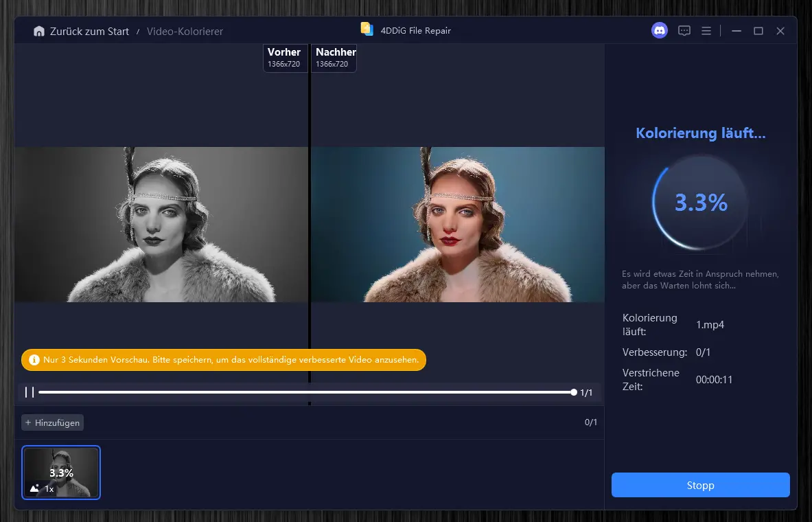Click the black-and-white Vorher preview image
The height and width of the screenshot is (522, 812).
[161, 225]
